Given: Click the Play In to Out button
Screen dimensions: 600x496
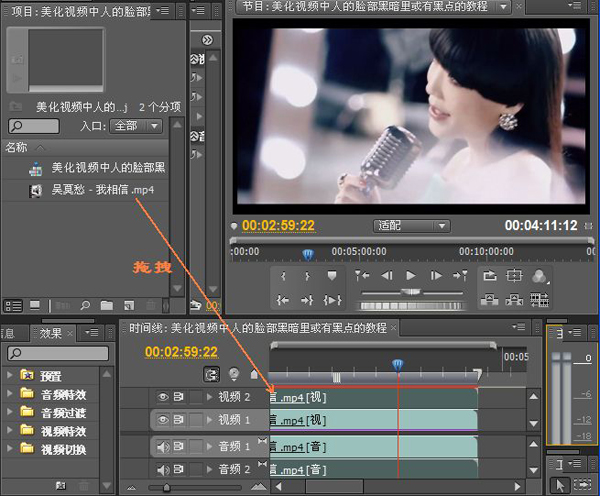Looking at the screenshot, I should point(332,300).
